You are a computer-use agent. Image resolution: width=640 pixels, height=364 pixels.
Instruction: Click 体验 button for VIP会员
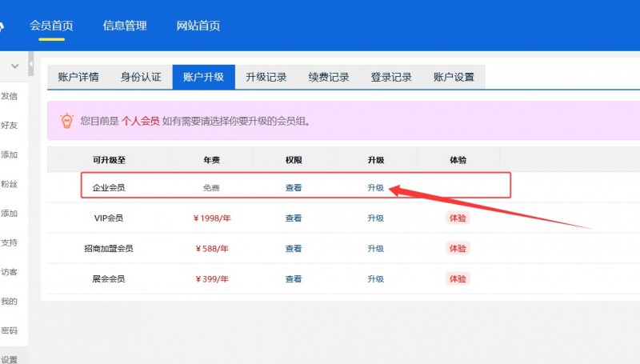458,218
